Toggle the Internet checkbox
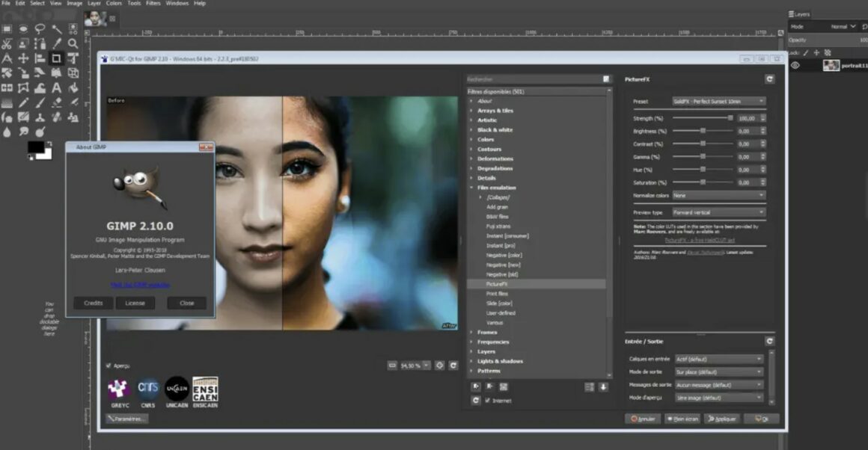 (488, 400)
